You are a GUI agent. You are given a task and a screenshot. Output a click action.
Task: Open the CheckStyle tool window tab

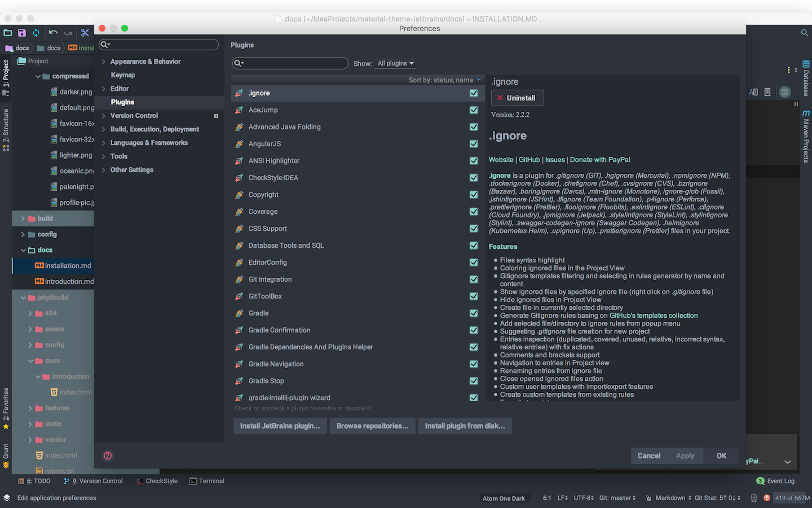pyautogui.click(x=157, y=481)
